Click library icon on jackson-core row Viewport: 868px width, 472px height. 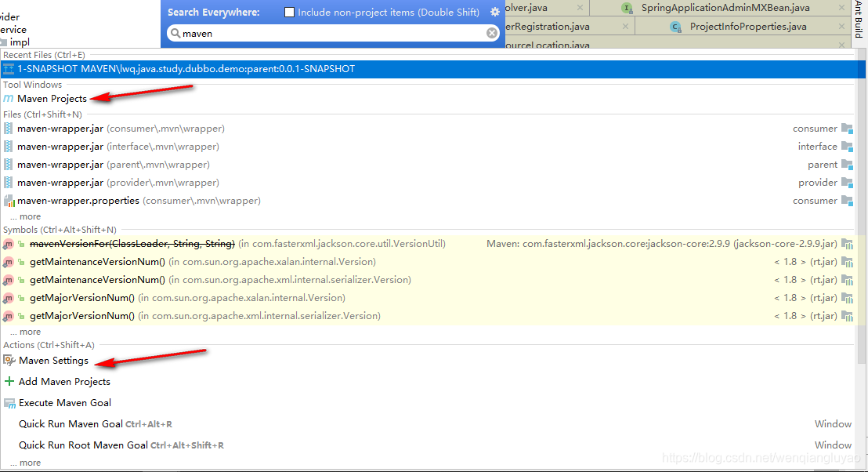point(847,244)
